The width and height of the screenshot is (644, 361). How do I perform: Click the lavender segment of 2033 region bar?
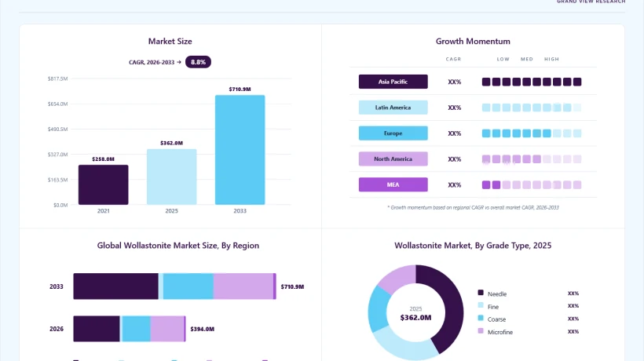243,286
